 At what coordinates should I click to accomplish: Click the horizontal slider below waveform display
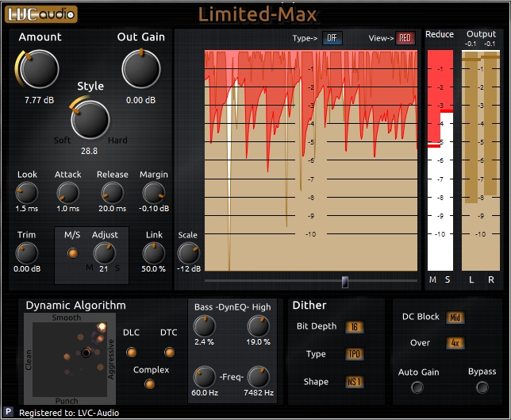point(310,281)
